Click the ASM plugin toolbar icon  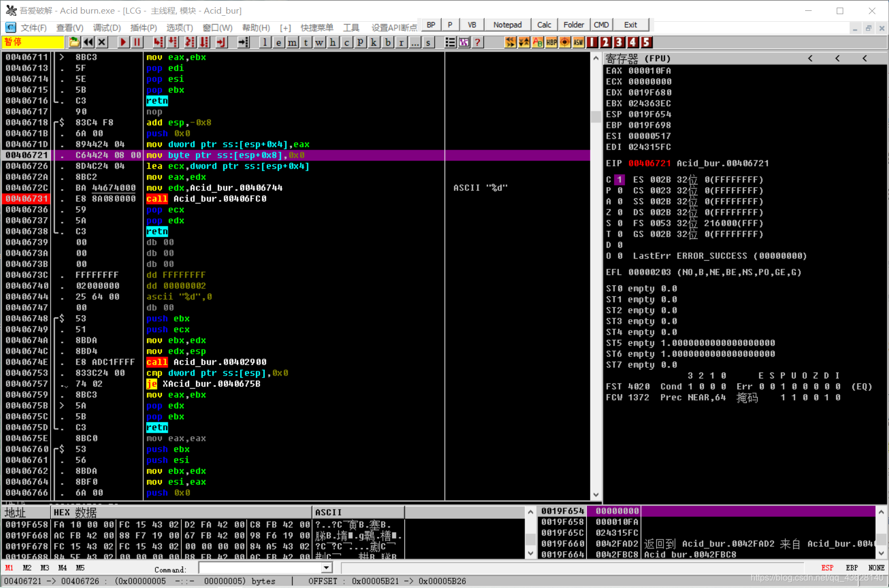(579, 42)
